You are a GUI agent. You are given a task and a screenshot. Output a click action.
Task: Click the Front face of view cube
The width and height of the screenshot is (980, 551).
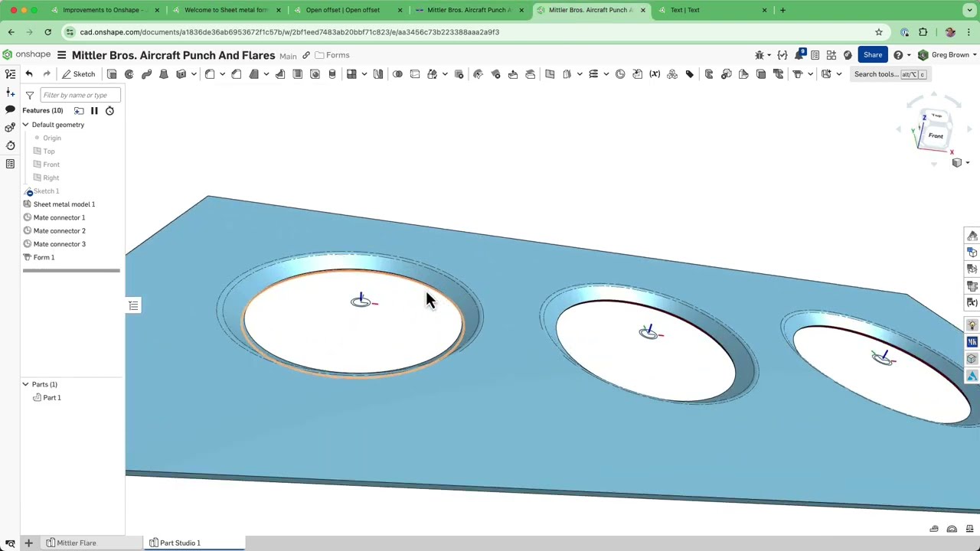(936, 136)
